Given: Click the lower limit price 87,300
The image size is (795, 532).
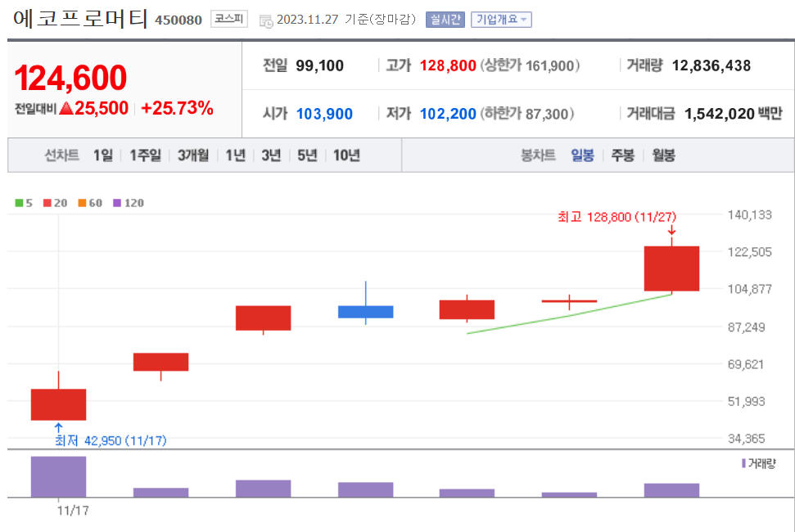Looking at the screenshot, I should click(547, 114).
